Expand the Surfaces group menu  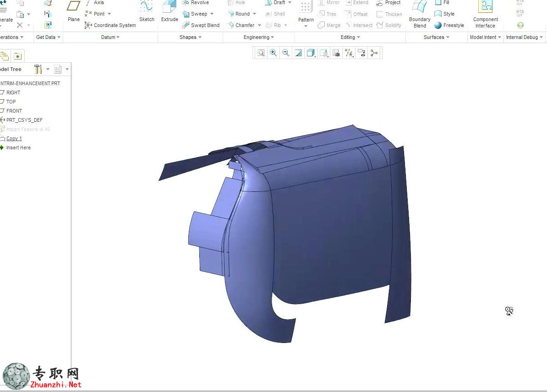pyautogui.click(x=437, y=37)
